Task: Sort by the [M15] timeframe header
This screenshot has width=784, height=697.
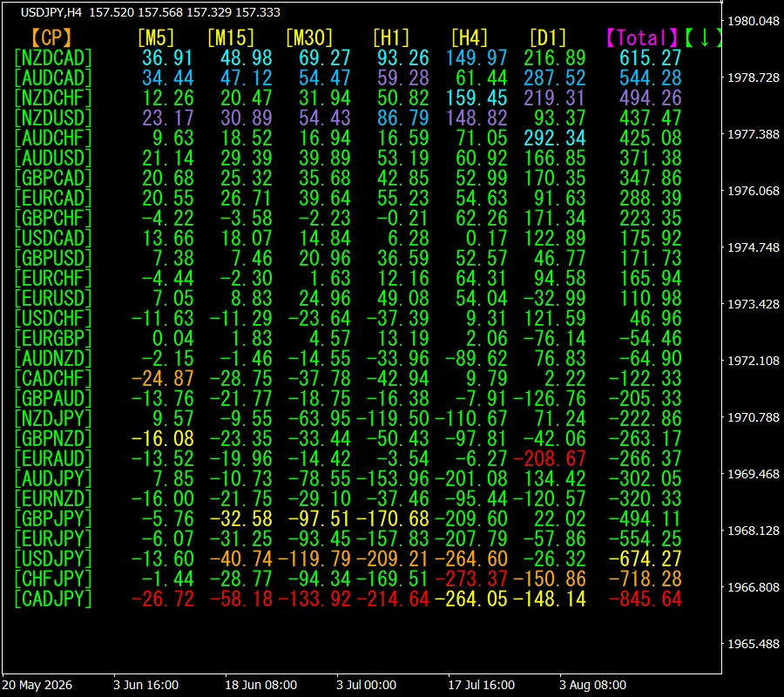Action: 231,38
